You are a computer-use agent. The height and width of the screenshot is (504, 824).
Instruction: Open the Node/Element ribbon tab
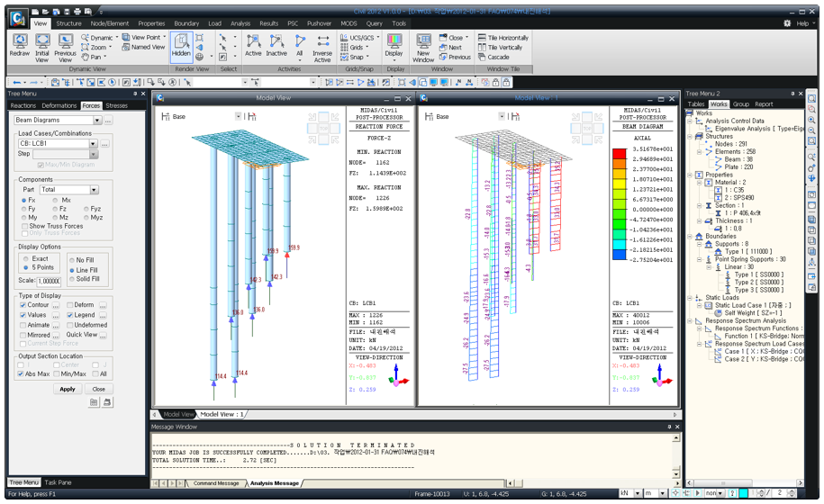109,23
